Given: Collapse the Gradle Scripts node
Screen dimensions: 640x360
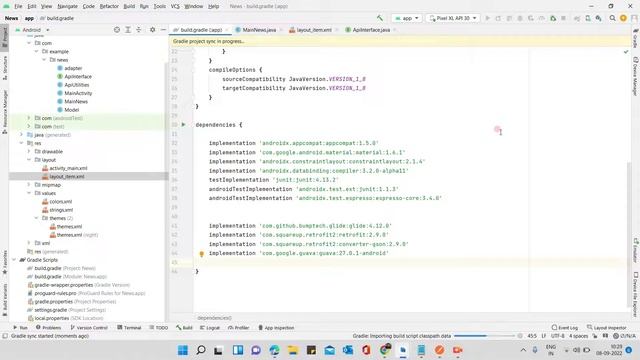Looking at the screenshot, I should pyautogui.click(x=14, y=260).
